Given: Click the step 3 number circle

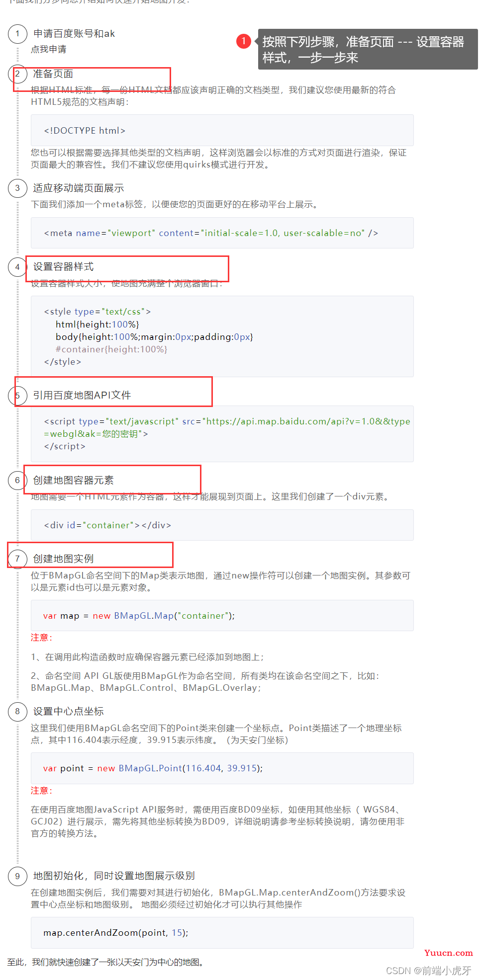Looking at the screenshot, I should [17, 188].
